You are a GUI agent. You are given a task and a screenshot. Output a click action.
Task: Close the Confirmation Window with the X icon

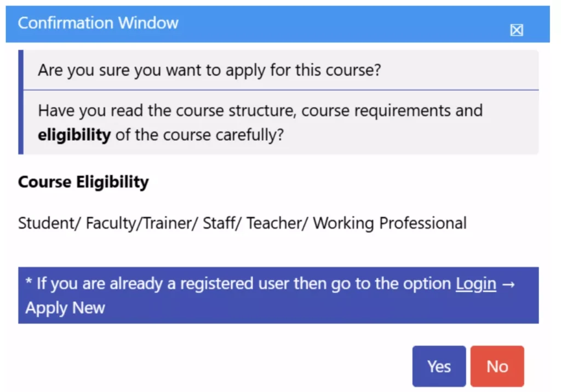pyautogui.click(x=516, y=30)
